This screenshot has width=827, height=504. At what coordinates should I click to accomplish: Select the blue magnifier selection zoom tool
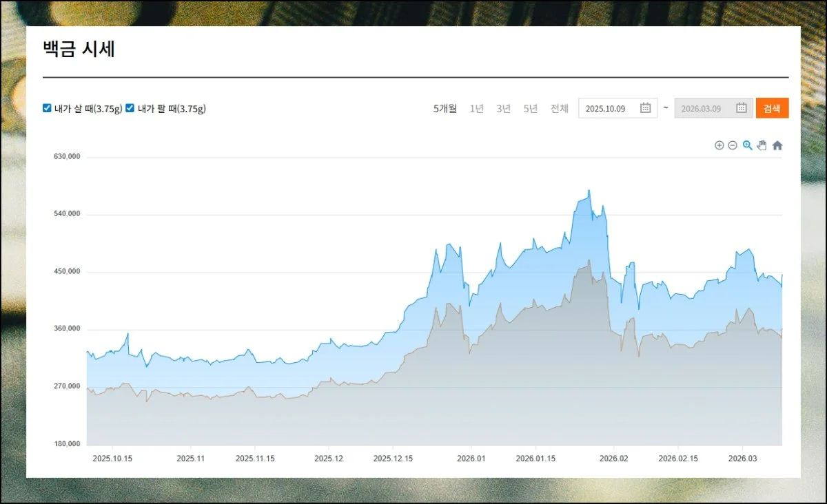[x=747, y=145]
